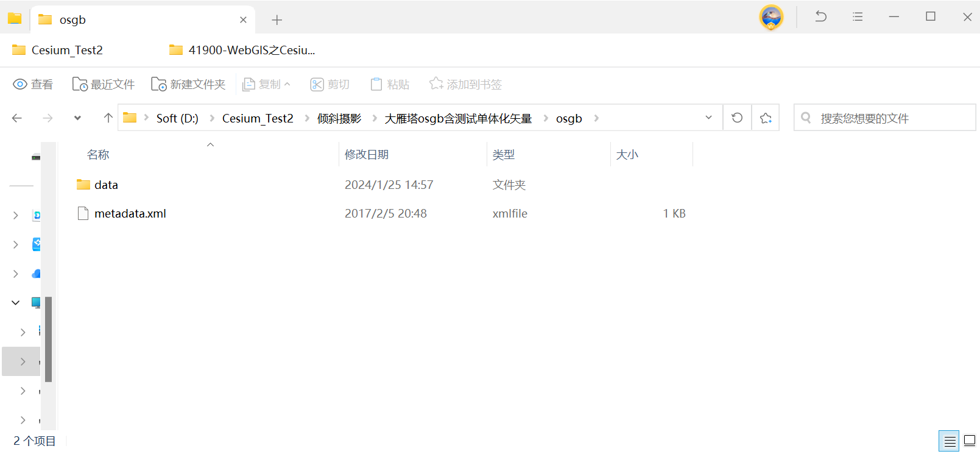Click the 文件夹 type cell

pyautogui.click(x=509, y=185)
